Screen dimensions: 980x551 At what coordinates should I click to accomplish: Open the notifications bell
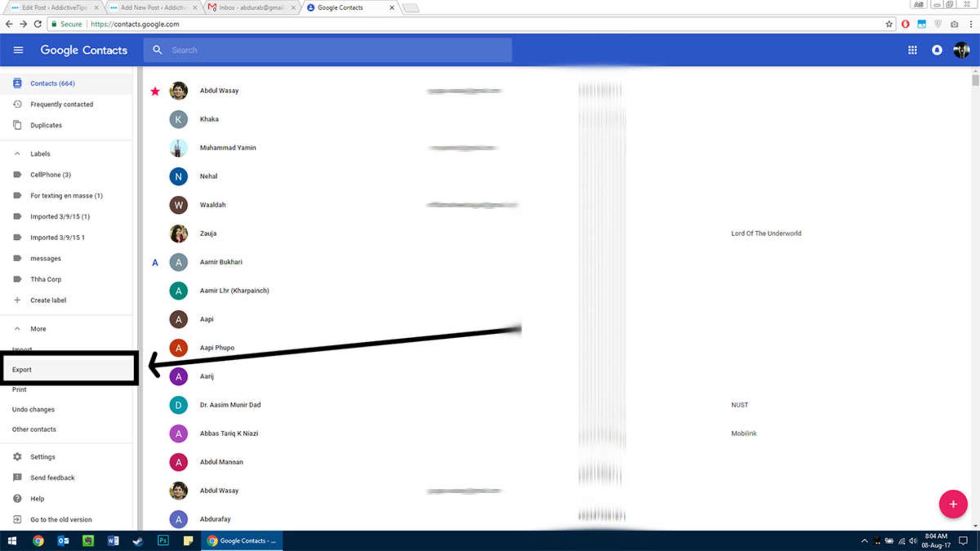point(937,50)
